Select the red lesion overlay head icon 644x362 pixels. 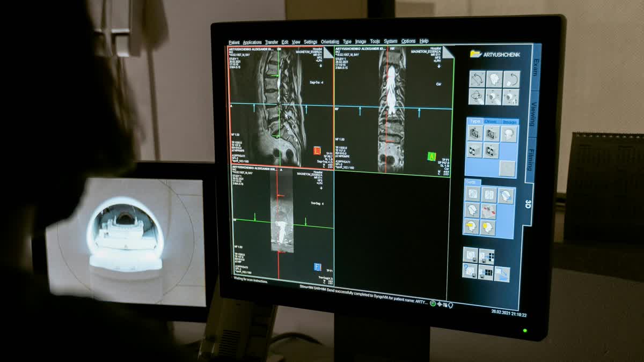[x=489, y=210]
